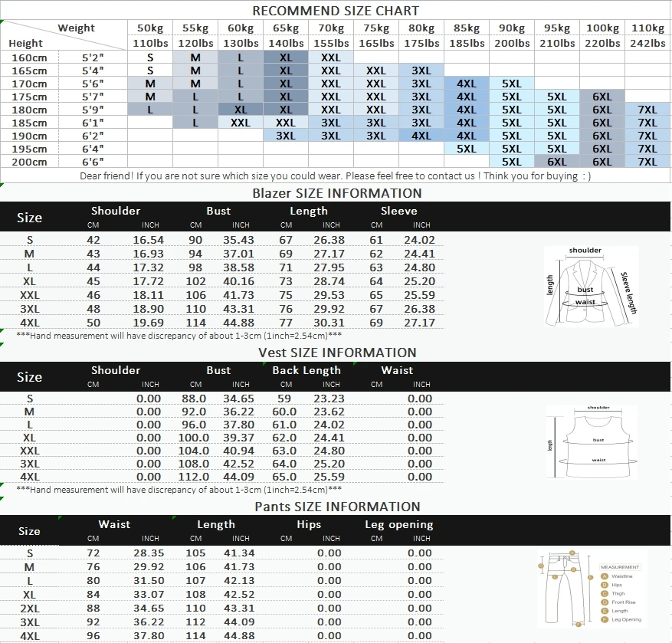
Task: Click the Pants SIZE INFORMATION heading
Action: 337,507
